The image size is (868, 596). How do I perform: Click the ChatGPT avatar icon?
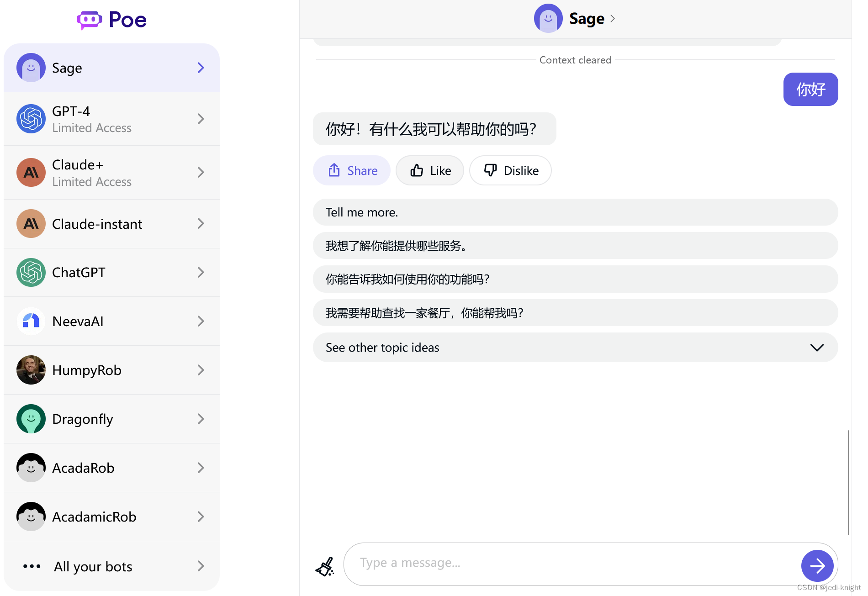[x=31, y=272]
